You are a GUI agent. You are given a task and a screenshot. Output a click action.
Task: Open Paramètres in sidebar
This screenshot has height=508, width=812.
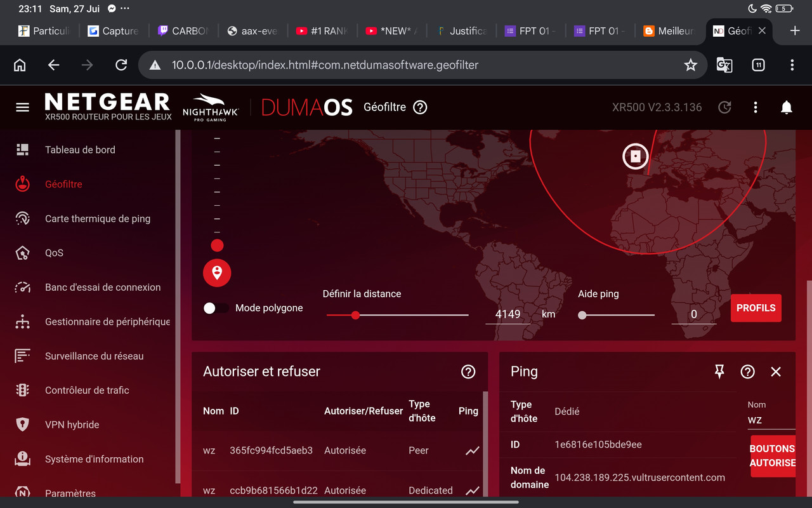click(70, 493)
